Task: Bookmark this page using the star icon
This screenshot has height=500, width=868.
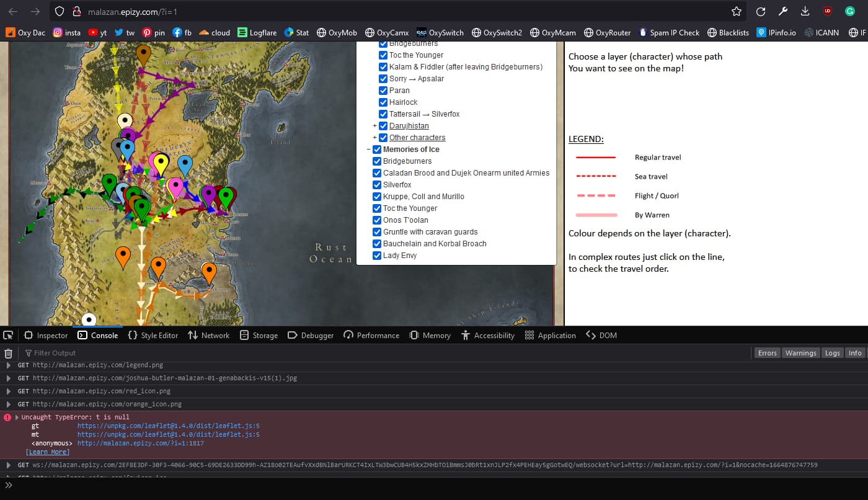Action: point(736,11)
